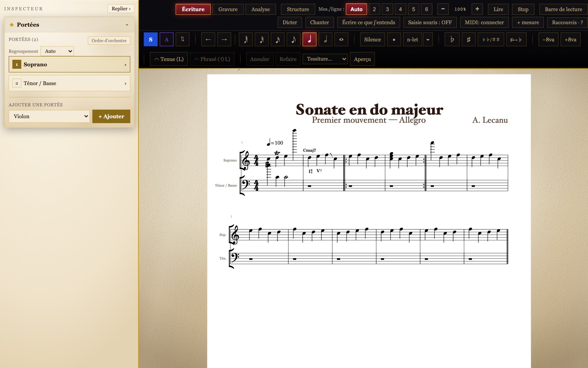Stop playback with Stop
The image size is (588, 368).
[523, 9]
